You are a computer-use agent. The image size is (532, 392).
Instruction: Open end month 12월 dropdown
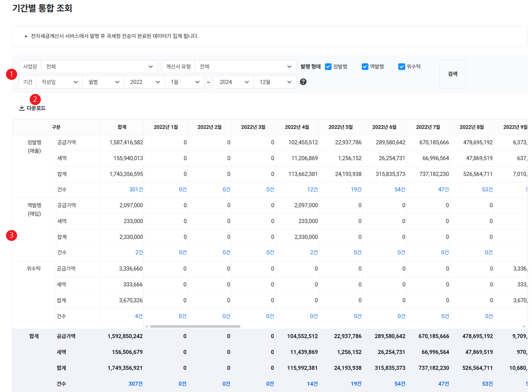click(x=275, y=82)
